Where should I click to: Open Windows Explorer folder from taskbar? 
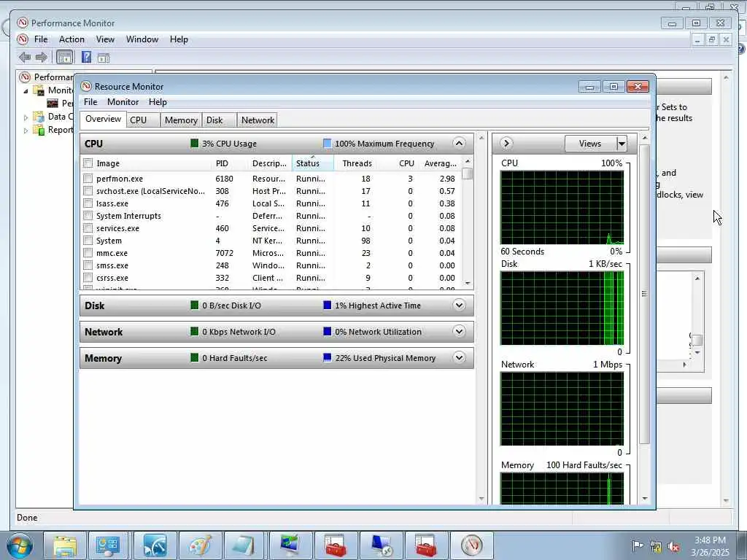pos(65,545)
